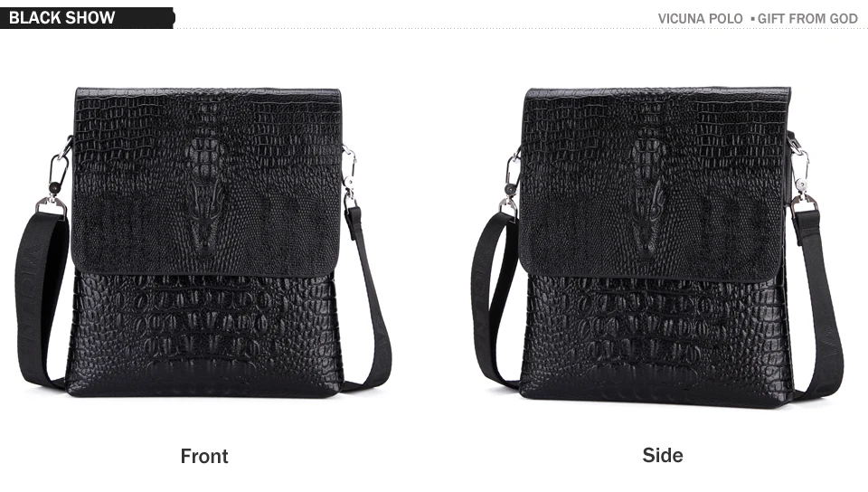Screen dimensions: 868x492
Task: Click the Side caption label
Action: coord(663,455)
